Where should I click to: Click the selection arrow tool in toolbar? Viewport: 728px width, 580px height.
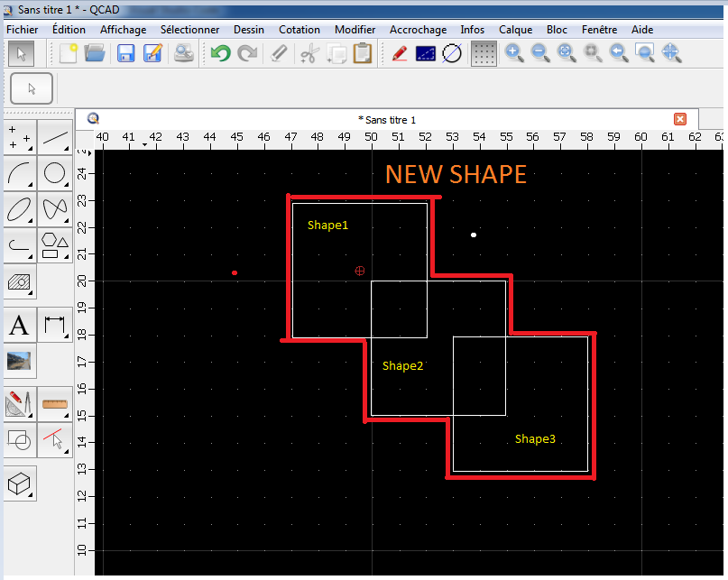(x=21, y=53)
